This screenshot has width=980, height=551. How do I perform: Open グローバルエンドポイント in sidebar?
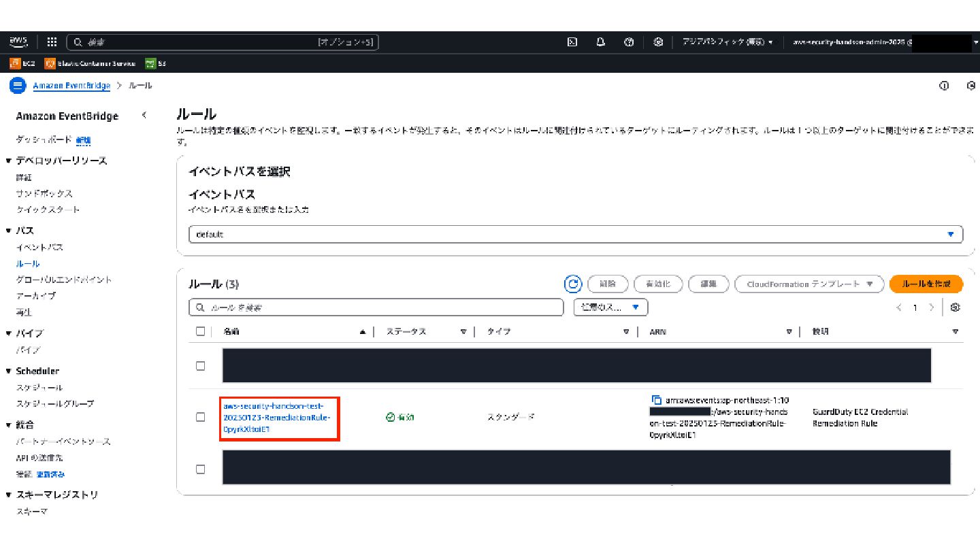click(64, 280)
